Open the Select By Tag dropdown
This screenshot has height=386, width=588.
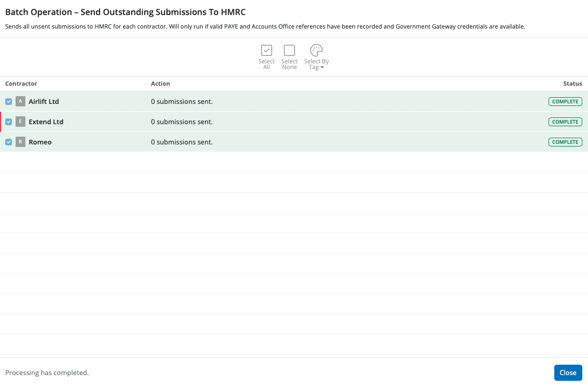click(316, 57)
